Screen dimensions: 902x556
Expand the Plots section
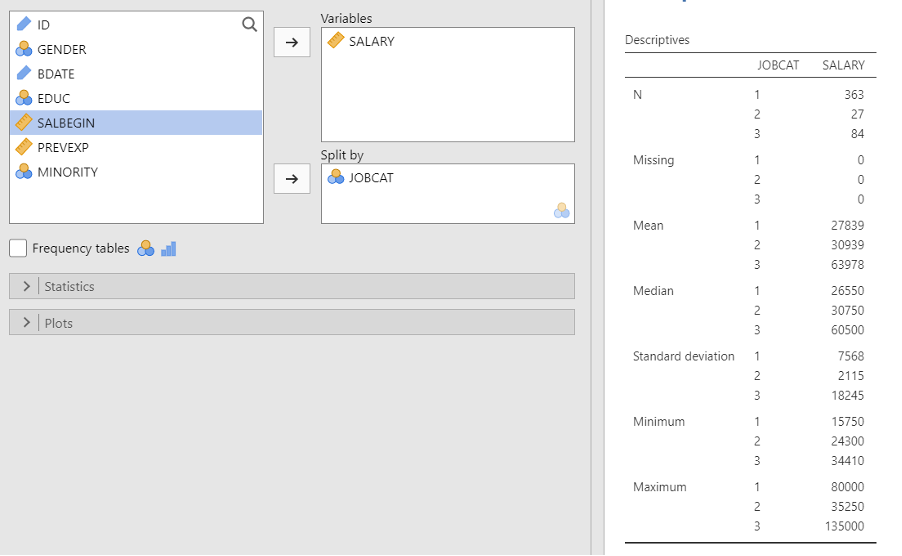pyautogui.click(x=292, y=323)
